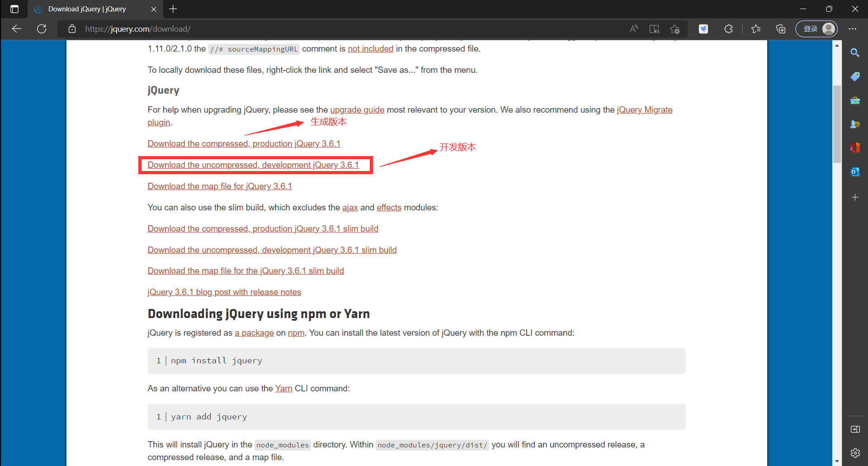868x466 pixels.
Task: Open 'a package' npm link
Action: (254, 333)
